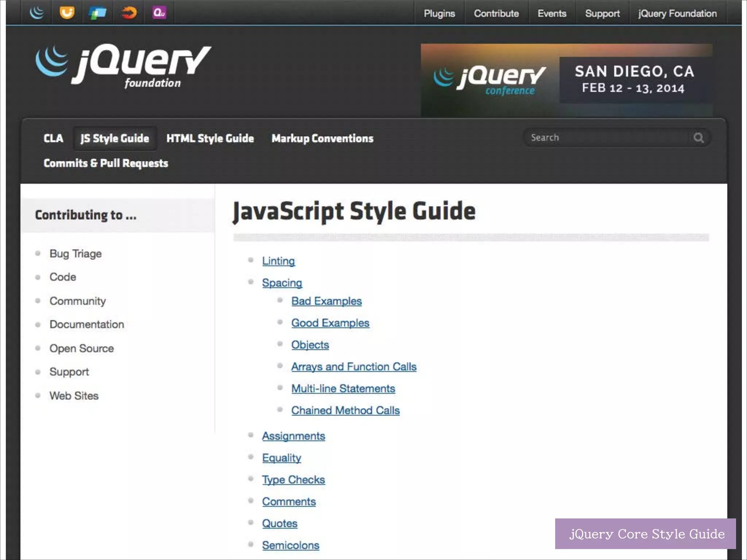Jump to the Comments section
Image resolution: width=747 pixels, height=560 pixels.
[x=289, y=502]
